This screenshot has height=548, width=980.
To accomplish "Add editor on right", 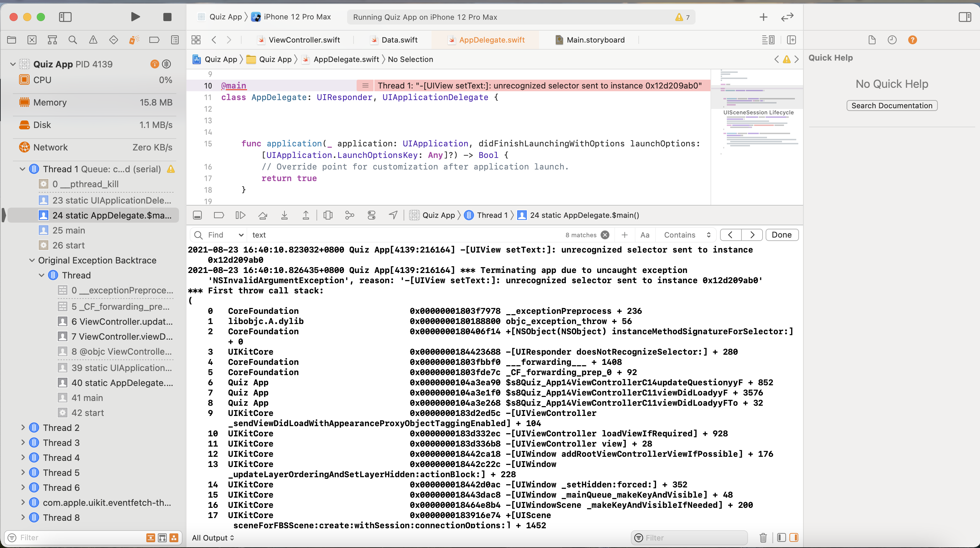I will pyautogui.click(x=791, y=39).
